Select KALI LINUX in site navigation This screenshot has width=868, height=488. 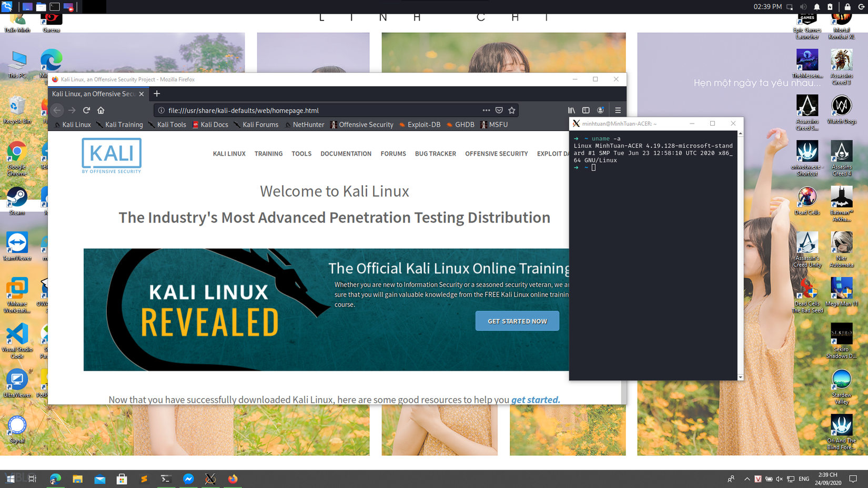pos(229,154)
